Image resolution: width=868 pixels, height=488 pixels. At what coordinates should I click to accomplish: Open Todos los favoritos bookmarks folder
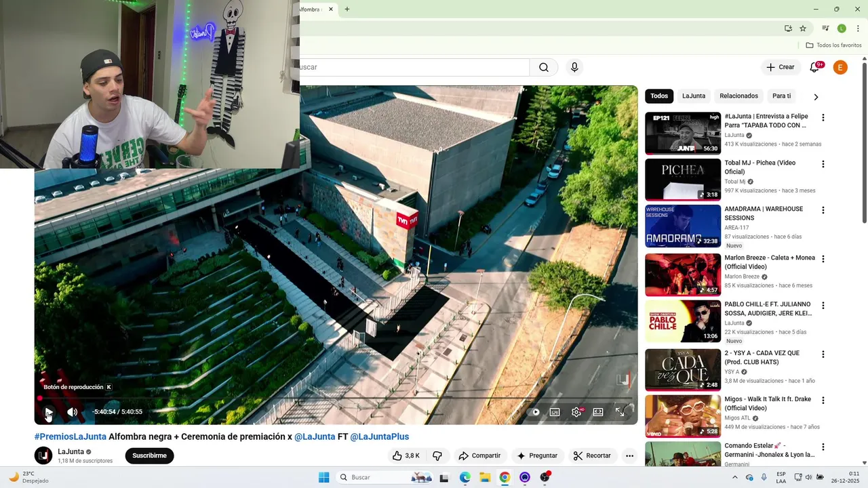click(833, 45)
